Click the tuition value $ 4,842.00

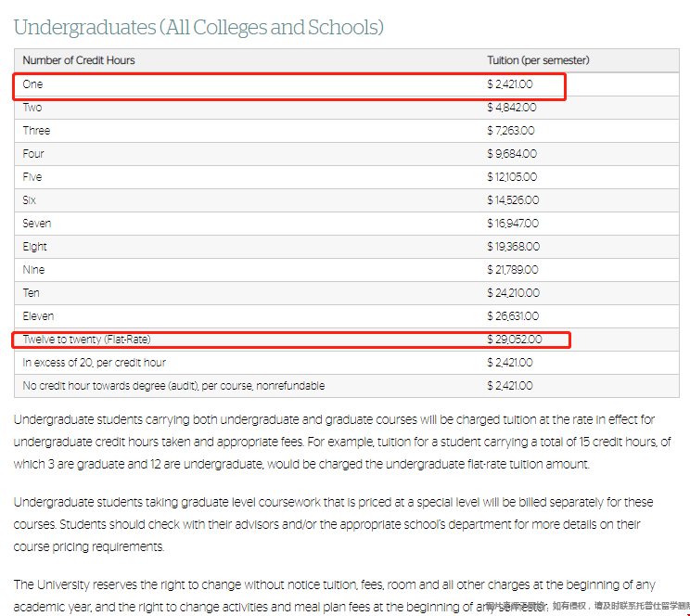511,108
